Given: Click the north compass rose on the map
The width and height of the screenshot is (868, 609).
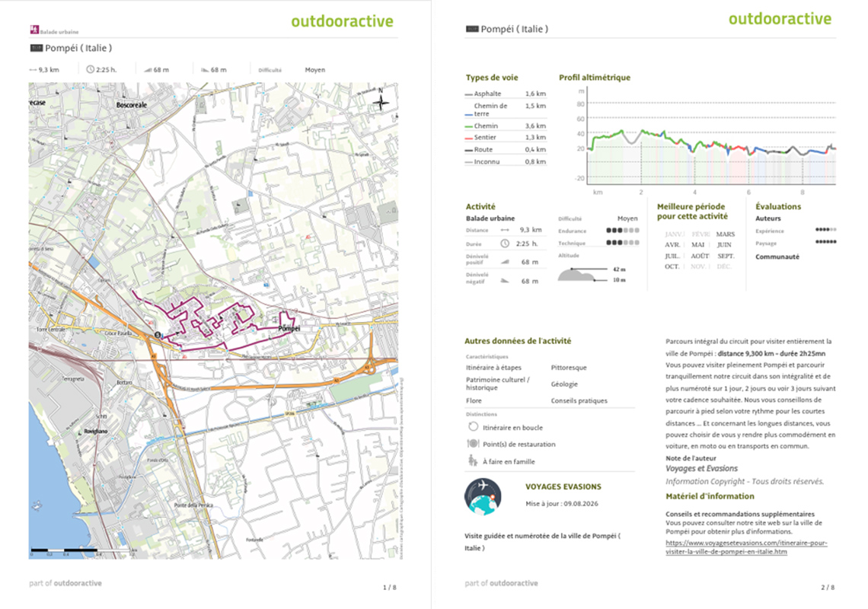Looking at the screenshot, I should (x=380, y=101).
